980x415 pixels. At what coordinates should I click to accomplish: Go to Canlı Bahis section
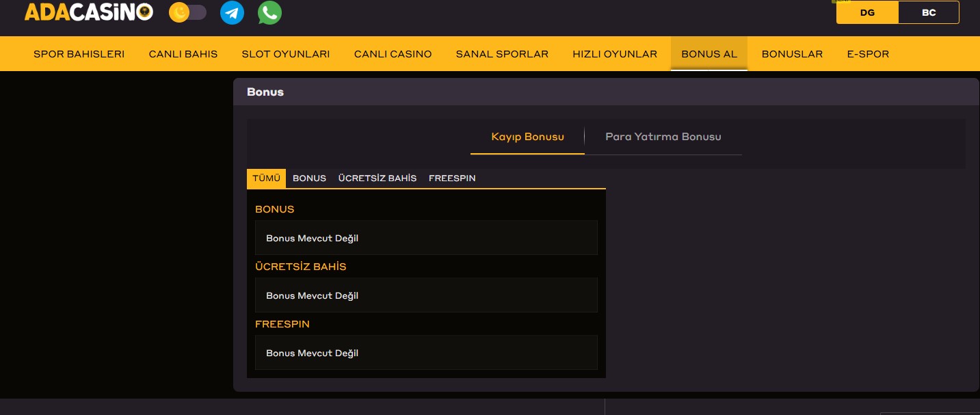pos(183,54)
